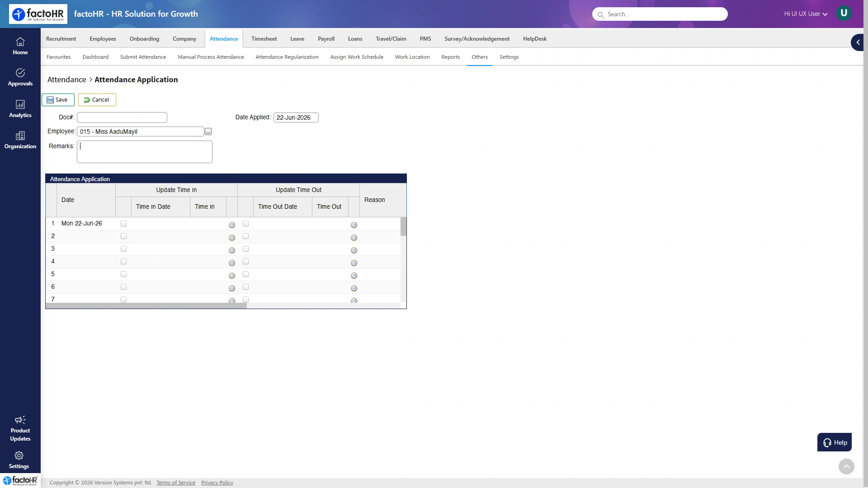Image resolution: width=868 pixels, height=488 pixels.
Task: Focus the Remarks text area
Action: point(145,152)
